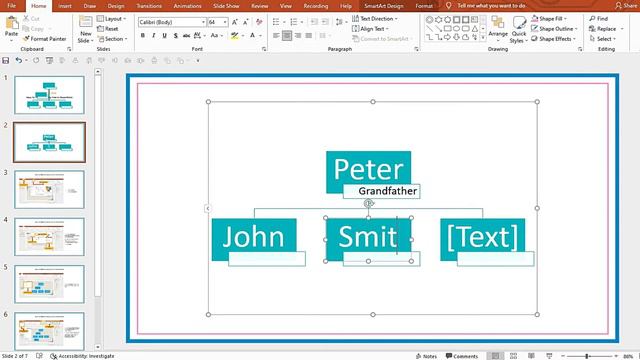Open the Comments pane
Screen dimensions: 640x360
[462, 356]
